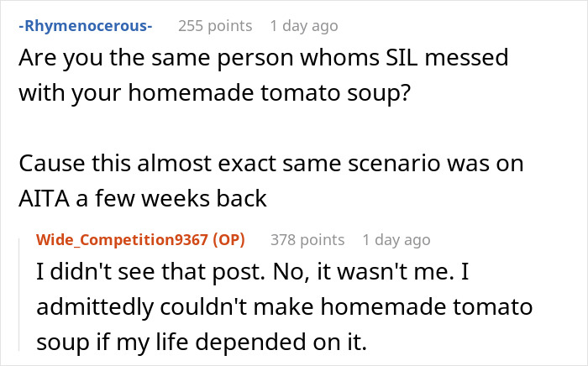Image resolution: width=588 pixels, height=366 pixels.
Task: Click the word AITA in the comment
Action: 42,201
